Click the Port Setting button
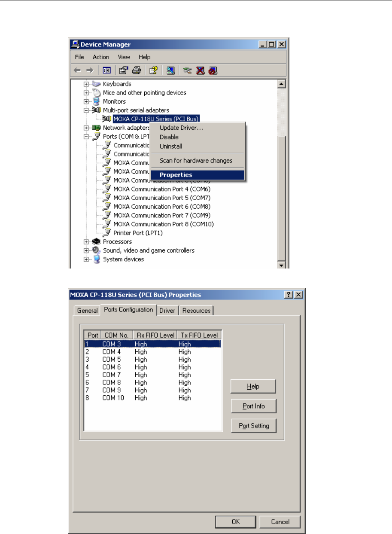The width and height of the screenshot is (392, 534). pos(253,426)
